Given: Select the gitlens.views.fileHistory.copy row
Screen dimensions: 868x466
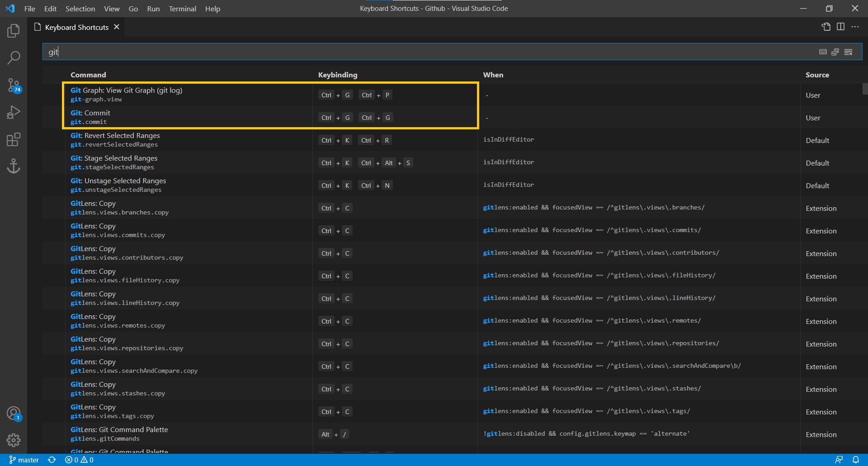Looking at the screenshot, I should coord(452,276).
